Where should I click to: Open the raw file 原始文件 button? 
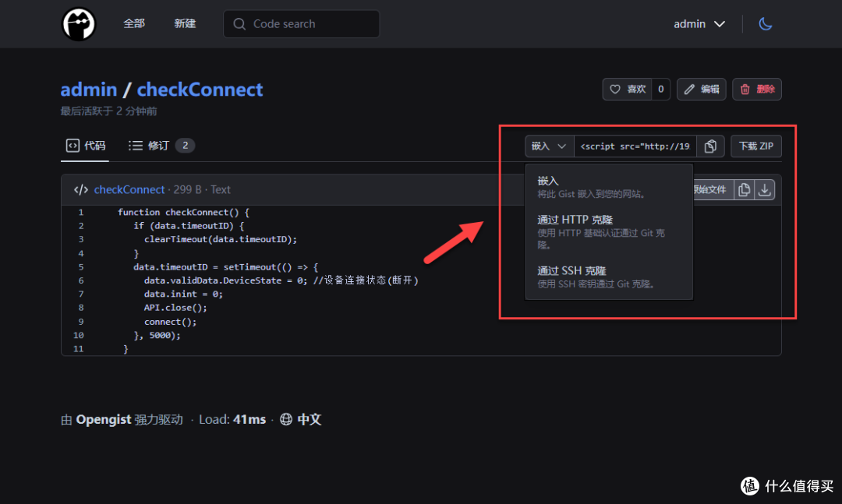tap(712, 189)
